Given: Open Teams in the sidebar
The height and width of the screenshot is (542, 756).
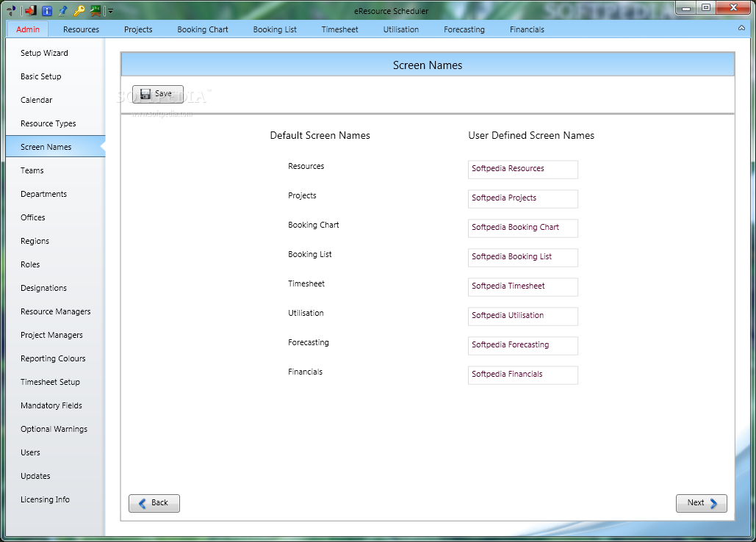Looking at the screenshot, I should point(55,170).
